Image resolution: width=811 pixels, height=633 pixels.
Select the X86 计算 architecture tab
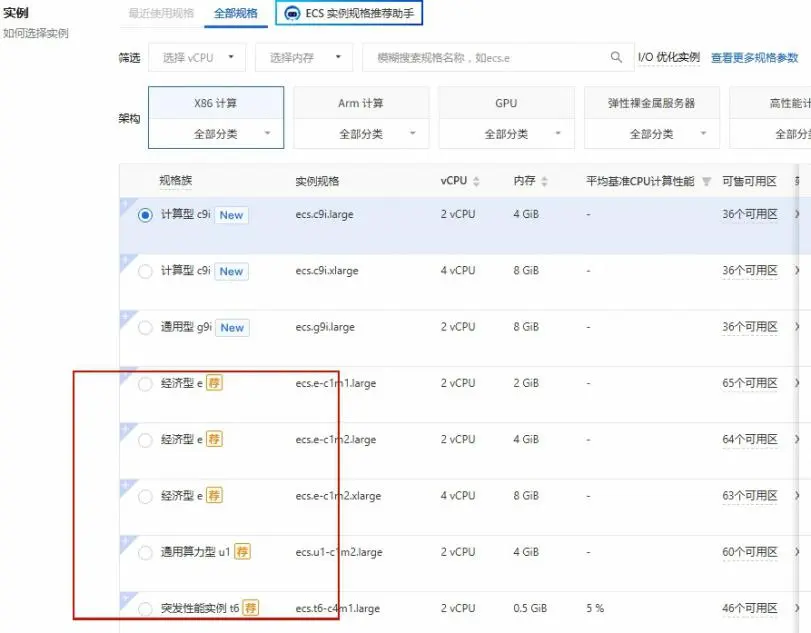pyautogui.click(x=216, y=103)
